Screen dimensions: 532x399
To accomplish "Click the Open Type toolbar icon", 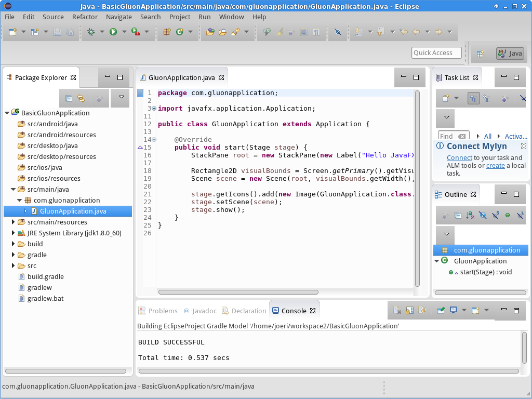I will click(210, 32).
